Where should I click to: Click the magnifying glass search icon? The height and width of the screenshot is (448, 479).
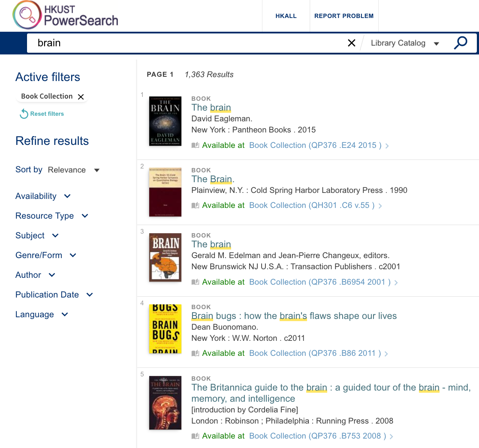tap(461, 43)
